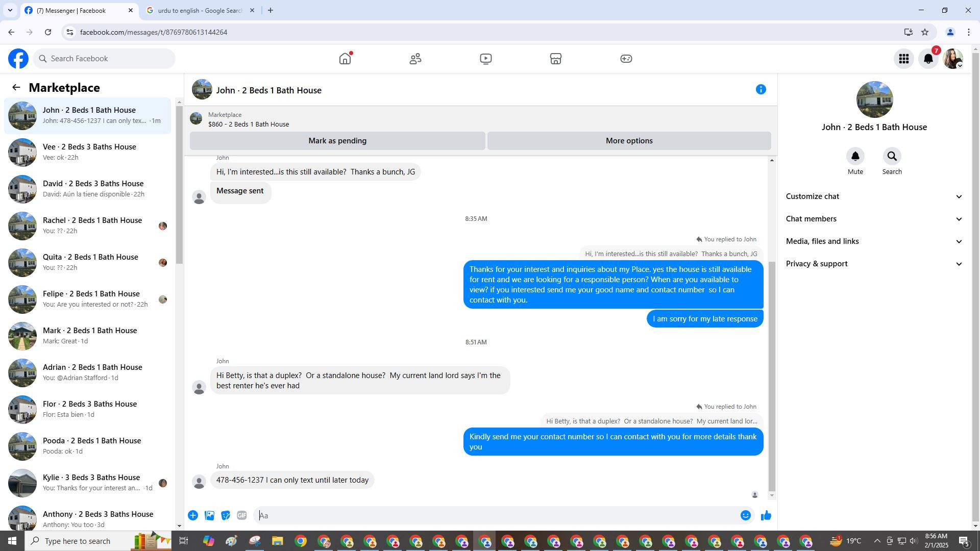Open Facebook notifications bell
The image size is (980, 551).
click(928, 59)
